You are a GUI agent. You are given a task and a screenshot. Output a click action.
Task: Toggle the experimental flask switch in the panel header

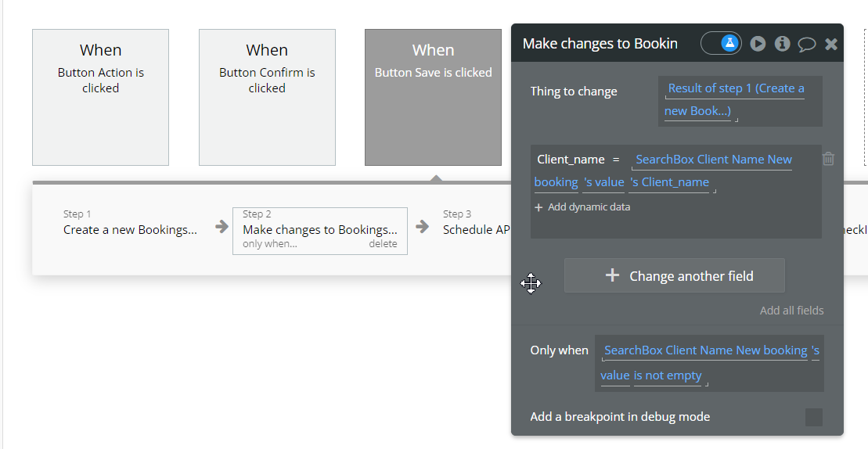[x=721, y=44]
